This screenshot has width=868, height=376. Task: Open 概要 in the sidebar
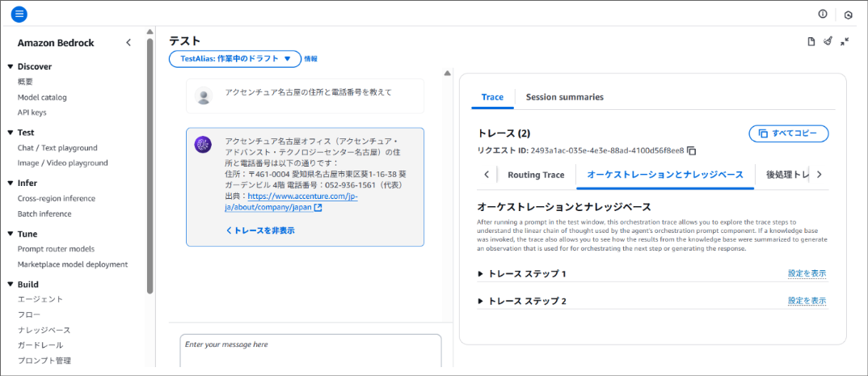(x=26, y=82)
